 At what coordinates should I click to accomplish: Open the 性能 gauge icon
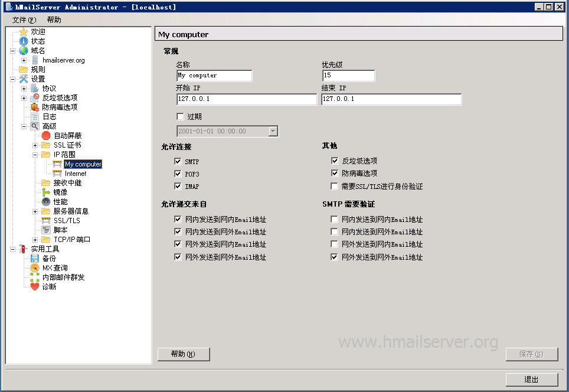pos(46,202)
